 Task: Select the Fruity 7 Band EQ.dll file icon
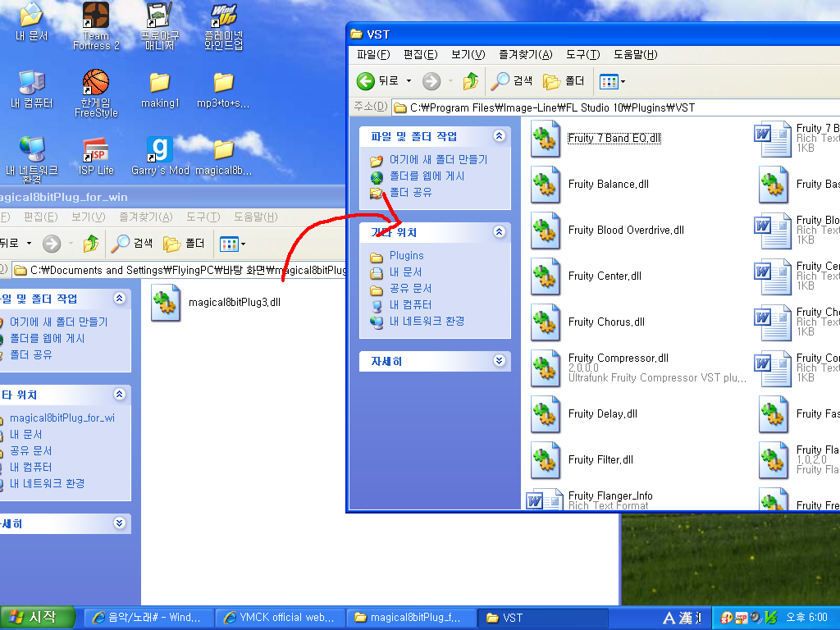(x=546, y=138)
